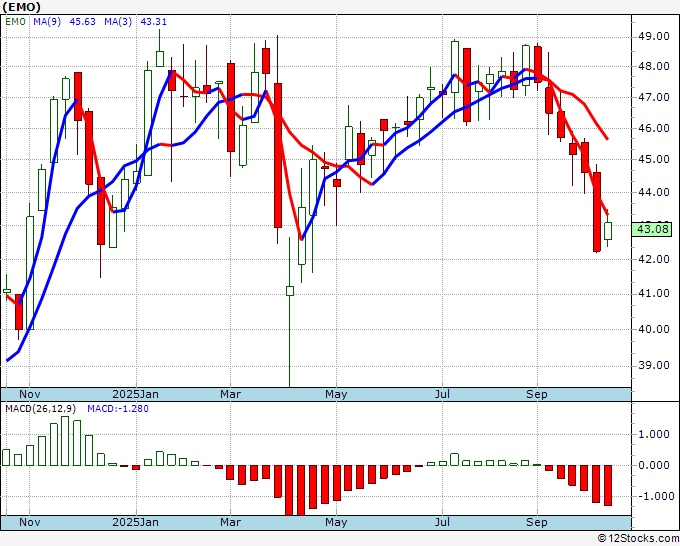This screenshot has width=680, height=546.
Task: Click the 46.00 price axis label
Action: click(653, 128)
